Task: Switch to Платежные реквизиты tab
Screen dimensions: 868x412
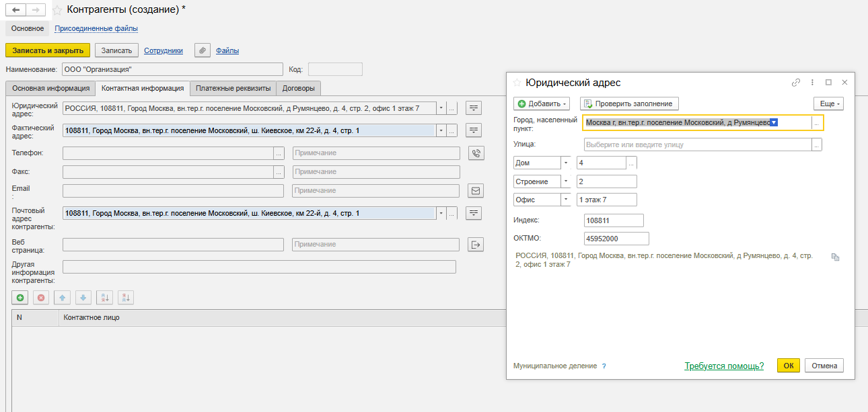Action: pos(233,88)
